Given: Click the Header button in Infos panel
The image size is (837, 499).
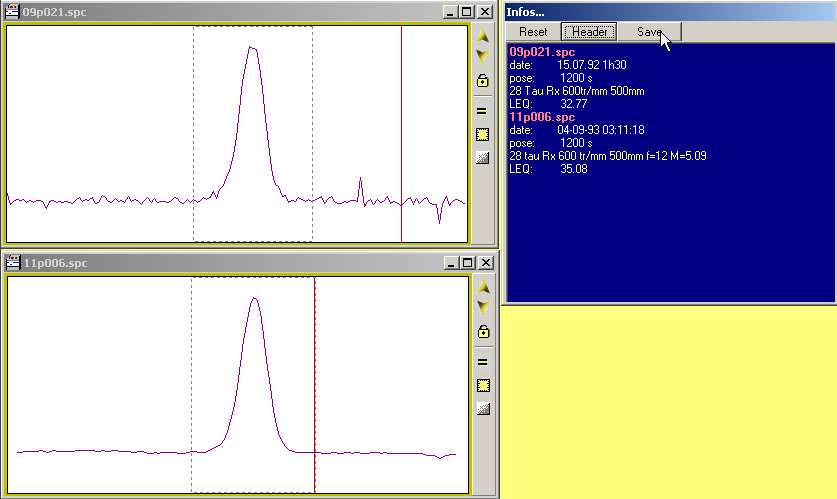Looking at the screenshot, I should click(589, 32).
